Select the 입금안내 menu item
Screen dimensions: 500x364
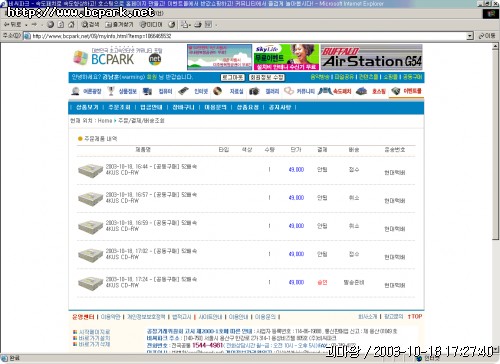[x=151, y=107]
